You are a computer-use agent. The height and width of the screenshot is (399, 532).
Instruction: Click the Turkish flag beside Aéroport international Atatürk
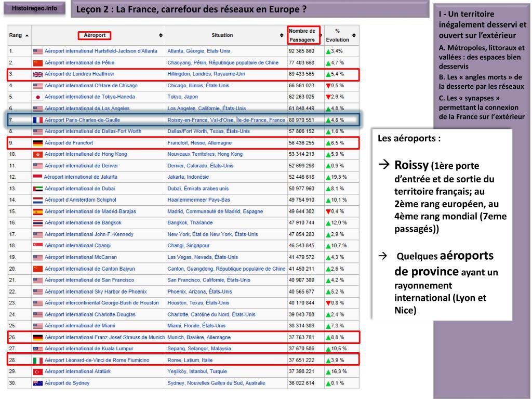[x=37, y=372]
